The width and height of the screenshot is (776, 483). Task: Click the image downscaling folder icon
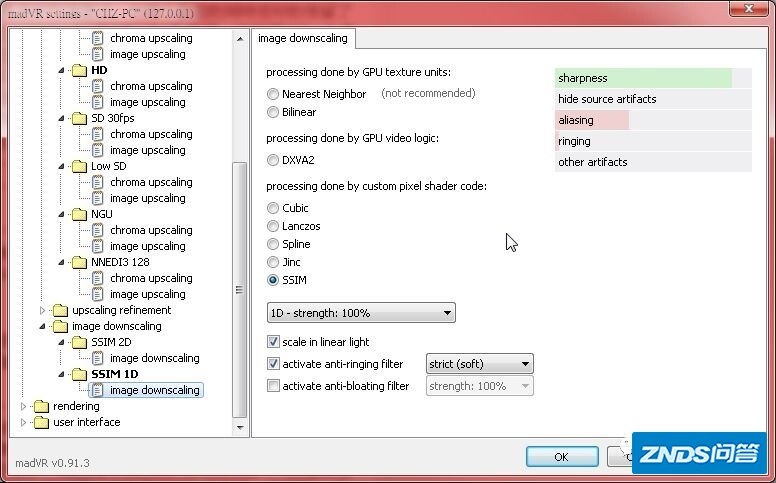click(x=60, y=326)
